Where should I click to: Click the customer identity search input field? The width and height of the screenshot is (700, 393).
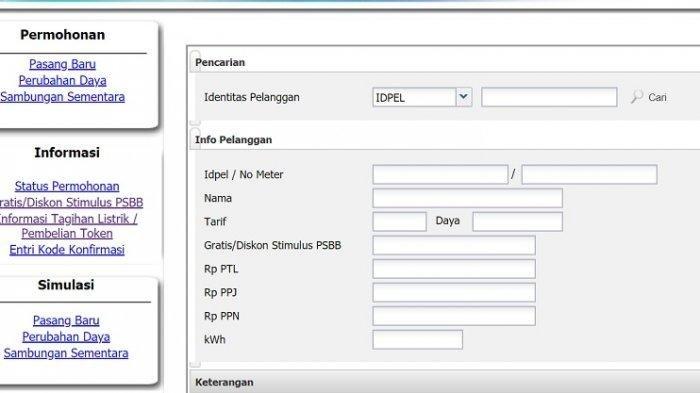click(x=549, y=97)
